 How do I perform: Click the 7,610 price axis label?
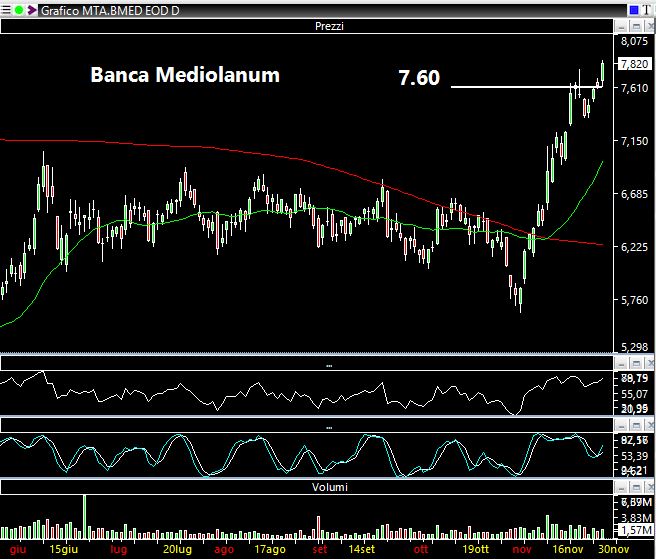coord(634,88)
